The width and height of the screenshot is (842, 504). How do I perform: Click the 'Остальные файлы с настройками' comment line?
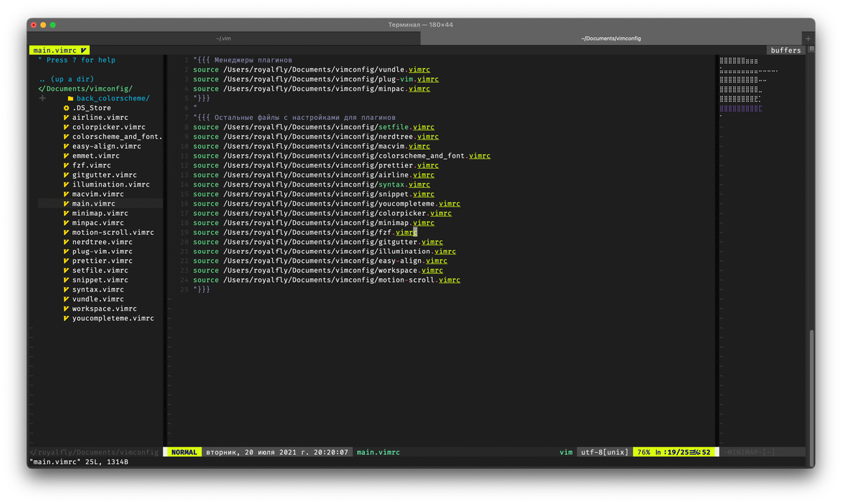(295, 118)
